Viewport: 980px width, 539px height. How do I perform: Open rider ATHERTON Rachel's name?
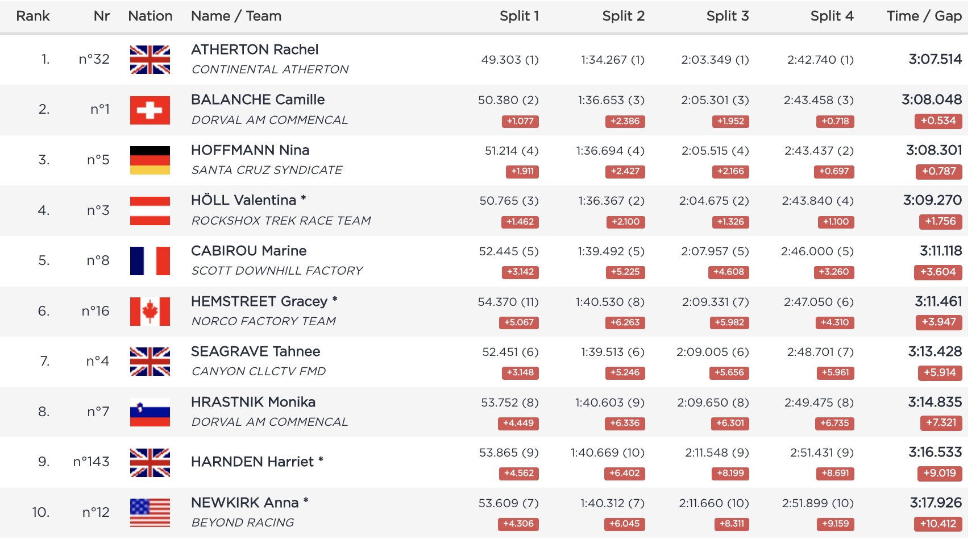tap(254, 49)
